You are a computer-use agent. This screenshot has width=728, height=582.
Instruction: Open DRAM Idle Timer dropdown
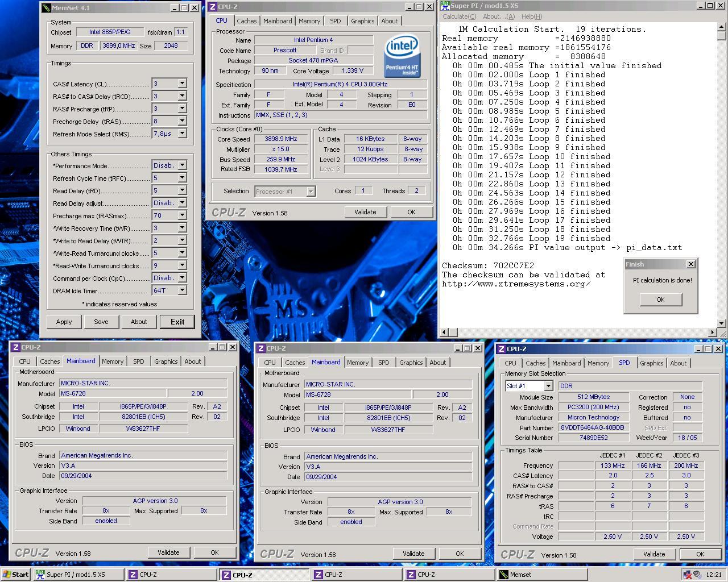pyautogui.click(x=182, y=290)
